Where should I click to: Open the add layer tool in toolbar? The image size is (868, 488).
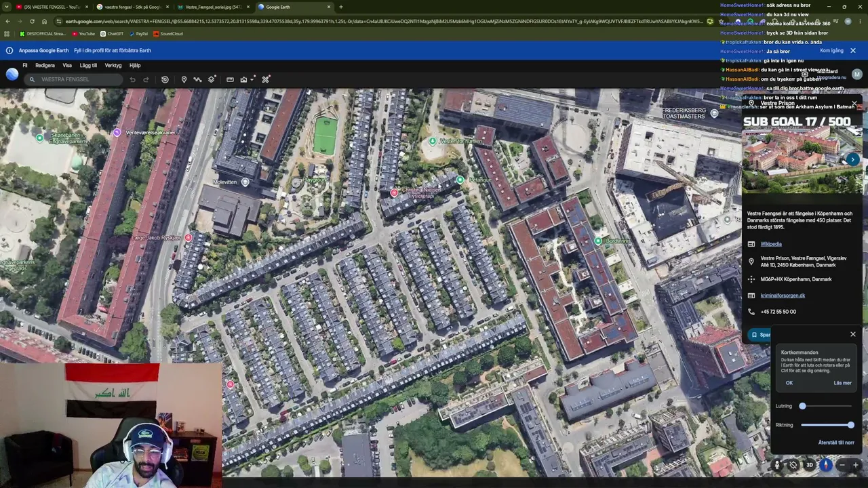click(212, 79)
